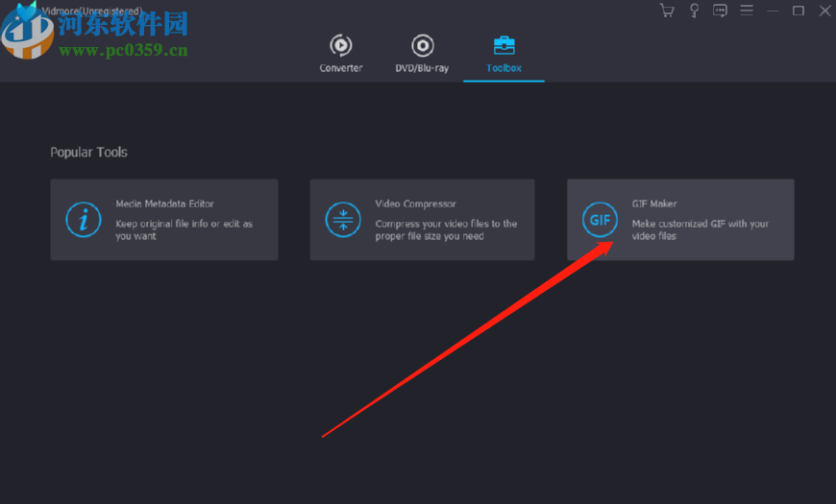Image resolution: width=836 pixels, height=504 pixels.
Task: Click the Popular Tools heading
Action: (x=88, y=153)
